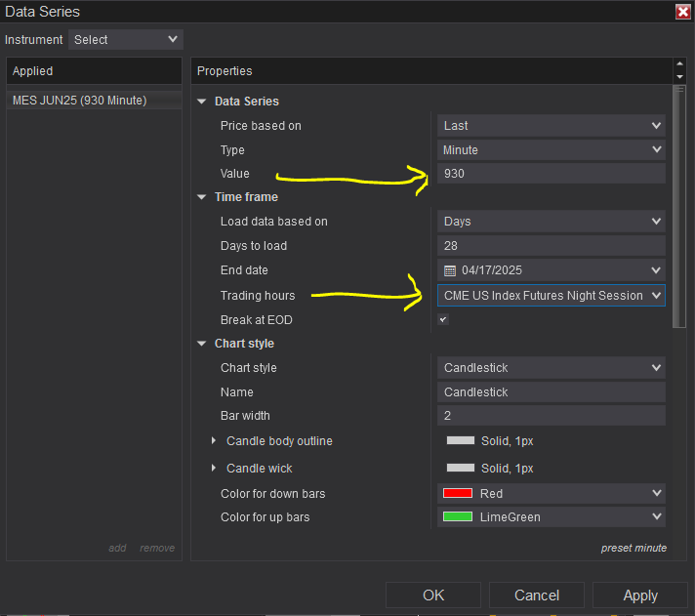The height and width of the screenshot is (616, 695).
Task: Open the Instrument Select dropdown
Action: [x=126, y=39]
